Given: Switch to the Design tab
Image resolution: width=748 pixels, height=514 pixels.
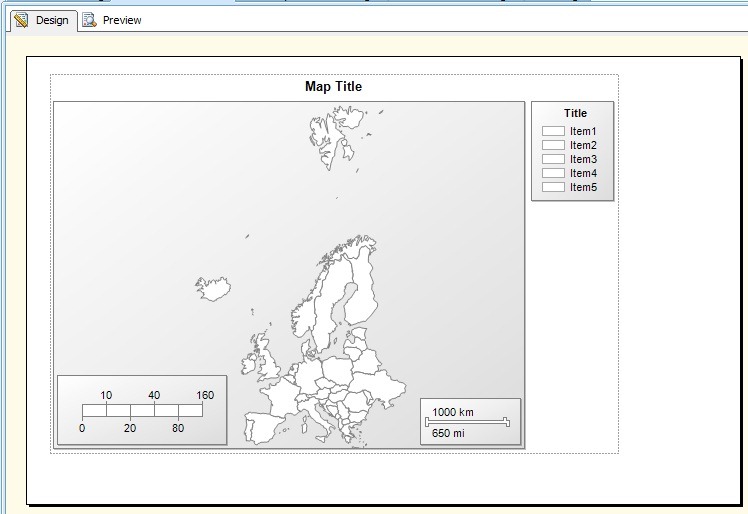Looking at the screenshot, I should click(x=42, y=21).
